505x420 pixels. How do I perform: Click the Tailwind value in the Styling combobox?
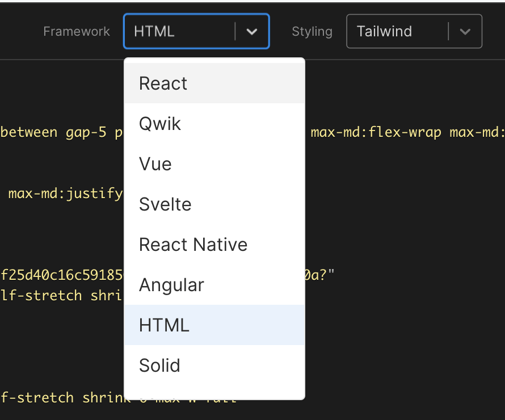tap(384, 31)
